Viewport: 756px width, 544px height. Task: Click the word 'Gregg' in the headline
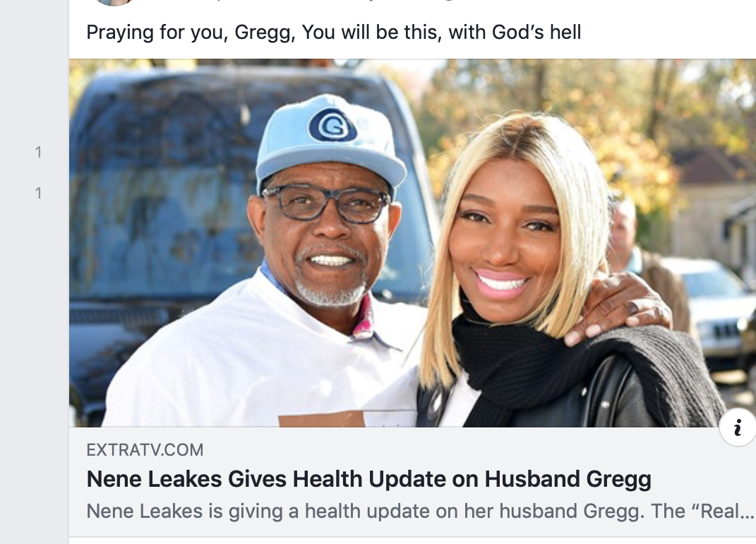coord(619,480)
